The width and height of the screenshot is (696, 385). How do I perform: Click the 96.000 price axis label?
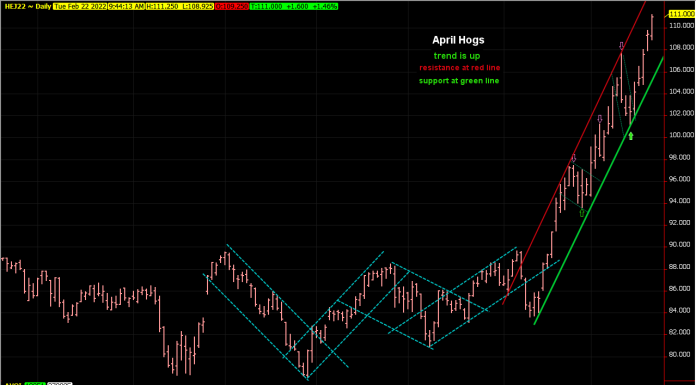coord(681,179)
